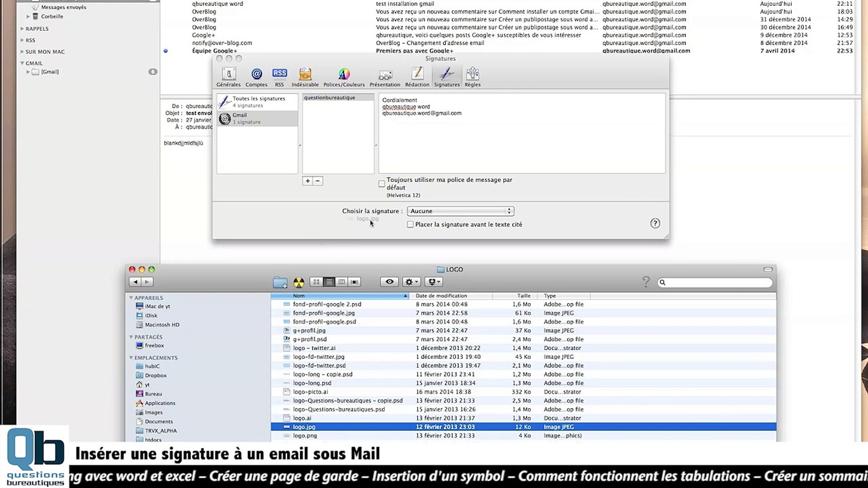Open the Présentation preferences tab

[x=385, y=76]
